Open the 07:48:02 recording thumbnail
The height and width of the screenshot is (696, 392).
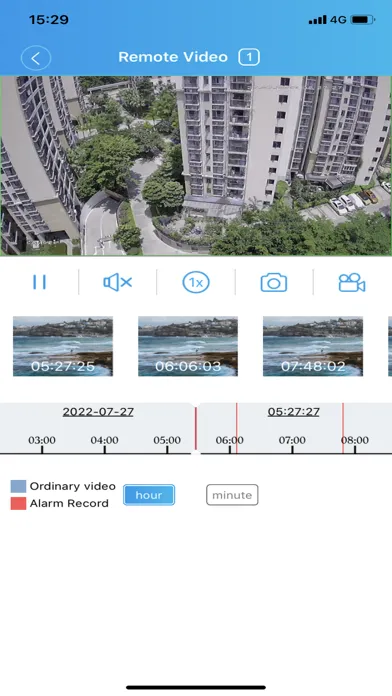click(313, 346)
